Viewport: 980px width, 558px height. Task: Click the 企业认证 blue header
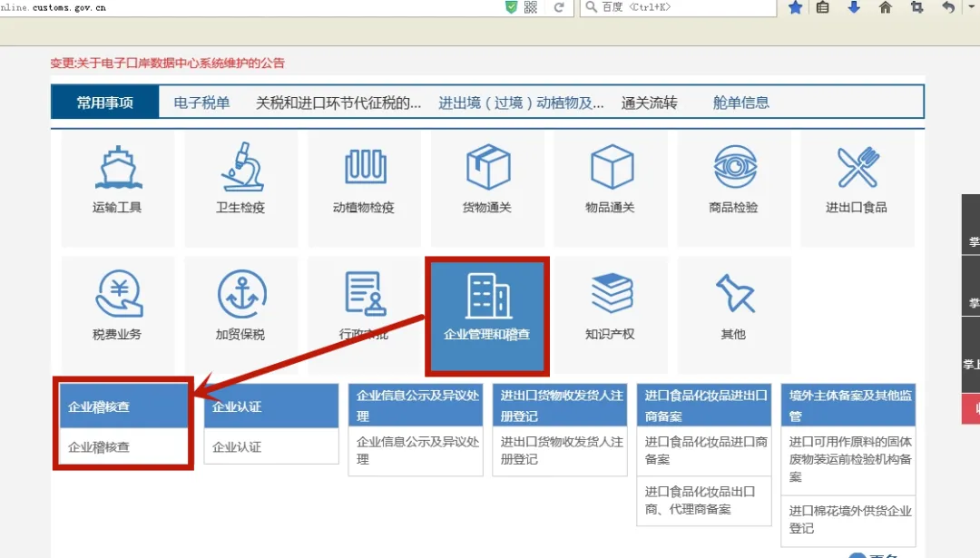[271, 406]
